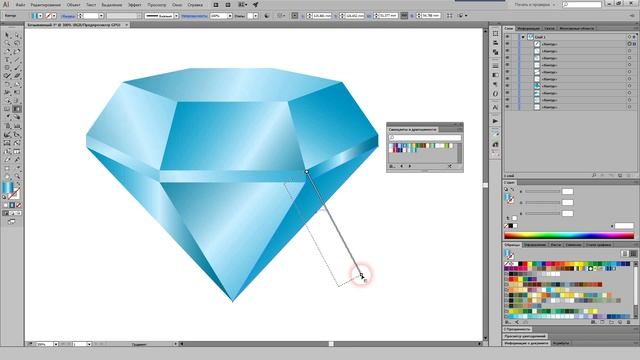Switch to the Монтажные области tab
This screenshot has width=640, height=360.
[x=576, y=28]
